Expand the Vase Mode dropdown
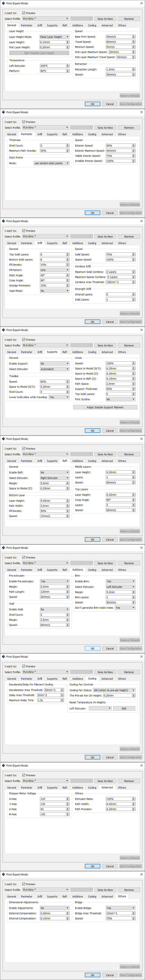The image size is (145, 980). pos(54,291)
